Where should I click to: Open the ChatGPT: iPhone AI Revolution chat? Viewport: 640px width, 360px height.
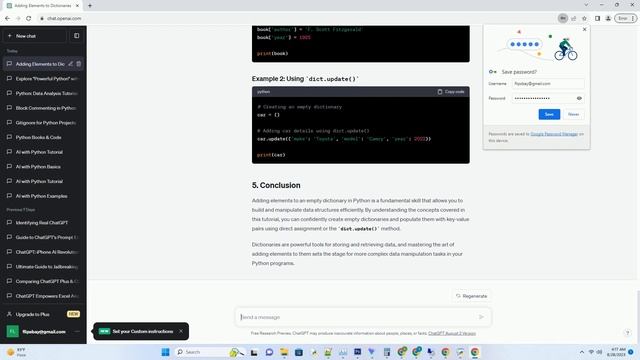43,252
